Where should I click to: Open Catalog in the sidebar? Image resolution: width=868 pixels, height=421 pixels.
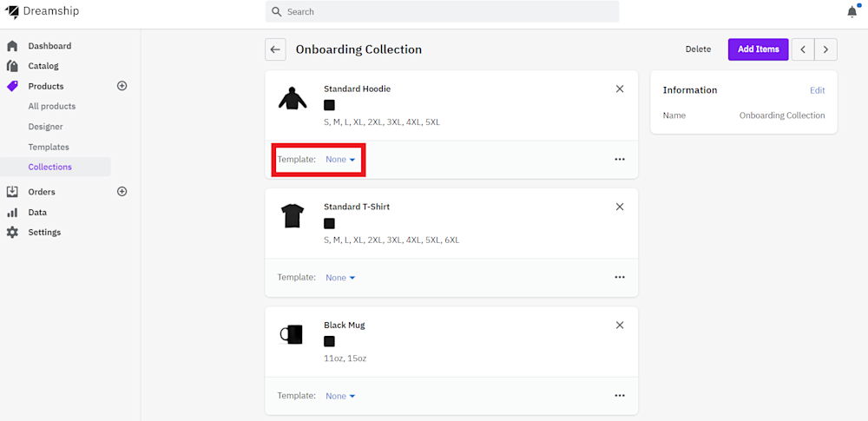43,66
